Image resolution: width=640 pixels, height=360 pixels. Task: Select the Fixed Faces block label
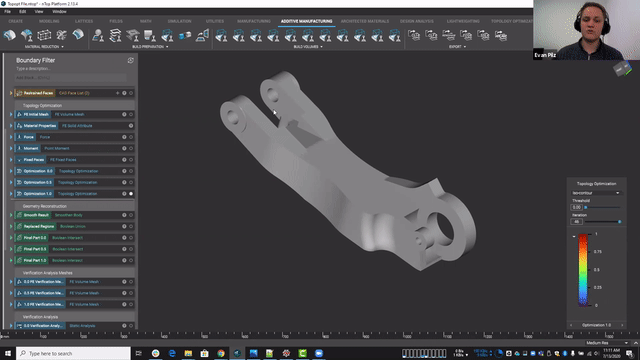pyautogui.click(x=34, y=160)
